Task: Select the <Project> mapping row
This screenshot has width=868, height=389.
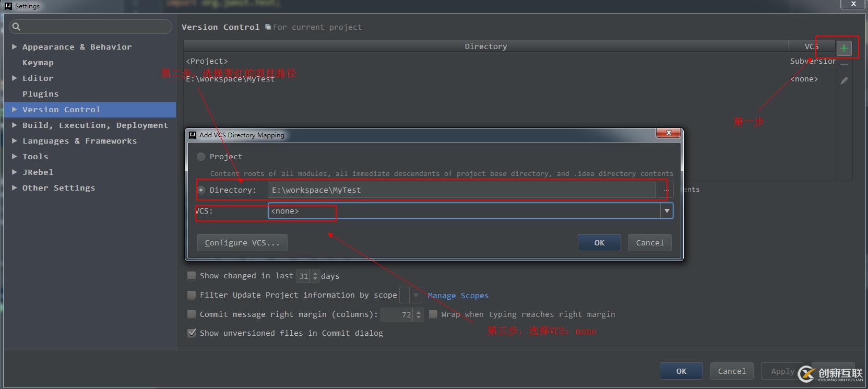Action: click(x=509, y=61)
